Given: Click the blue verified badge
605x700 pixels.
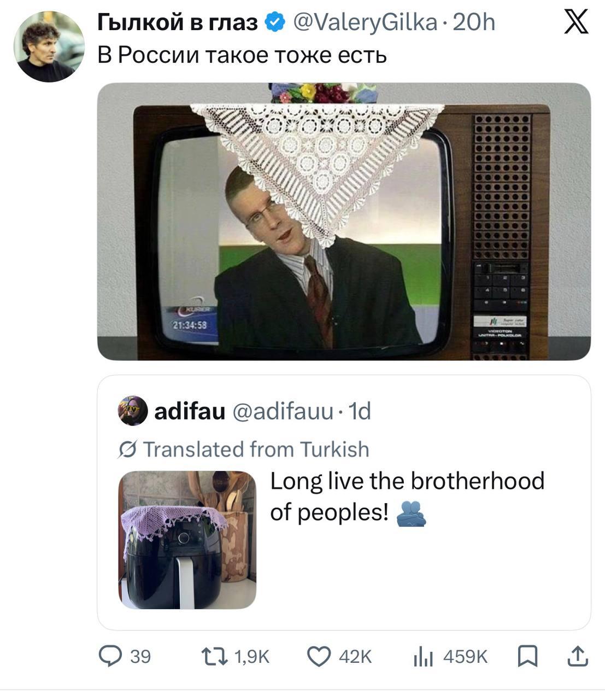Looking at the screenshot, I should tap(274, 22).
